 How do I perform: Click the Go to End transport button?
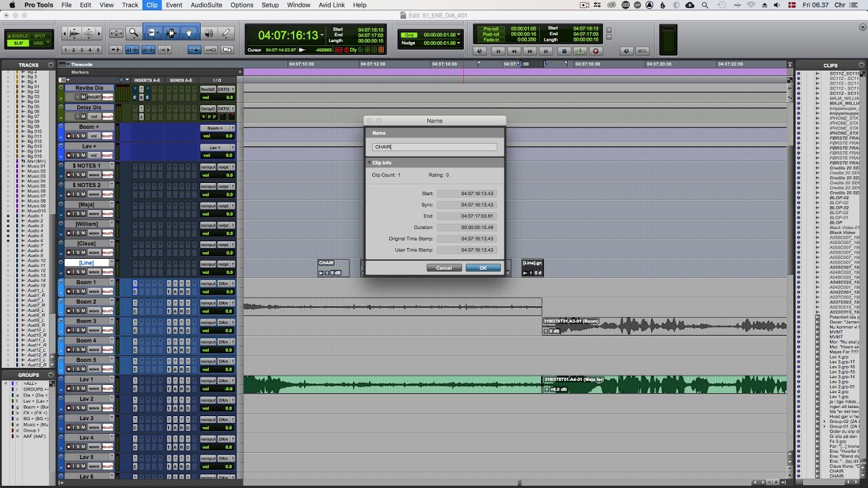coord(547,51)
